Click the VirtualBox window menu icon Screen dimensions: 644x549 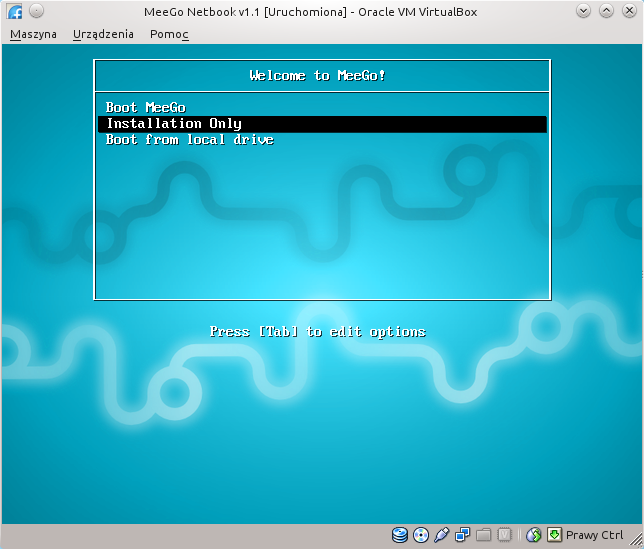pos(15,11)
